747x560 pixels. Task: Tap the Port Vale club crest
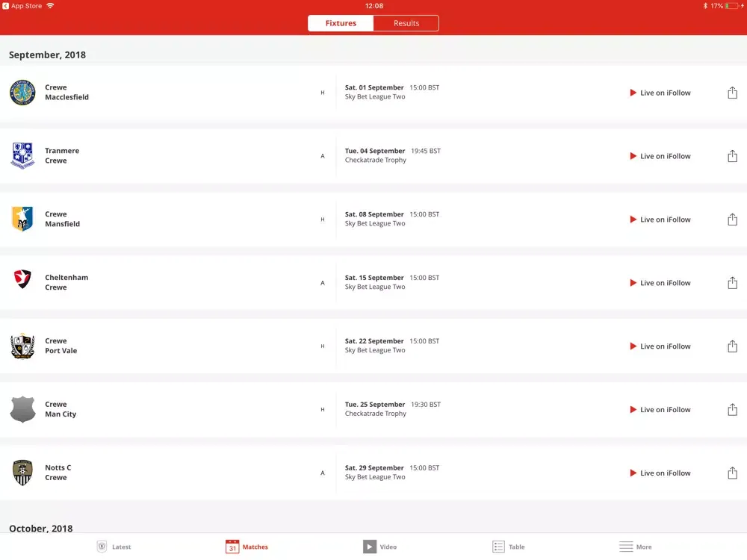[x=22, y=346]
